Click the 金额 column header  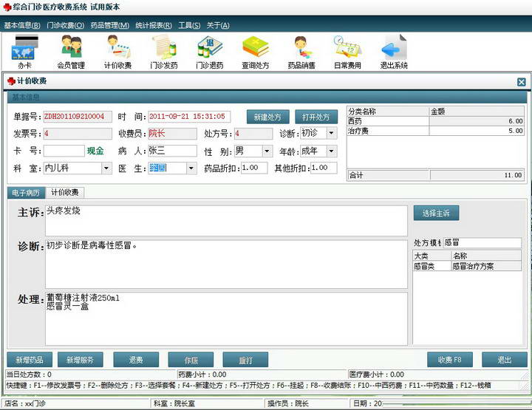[477, 112]
